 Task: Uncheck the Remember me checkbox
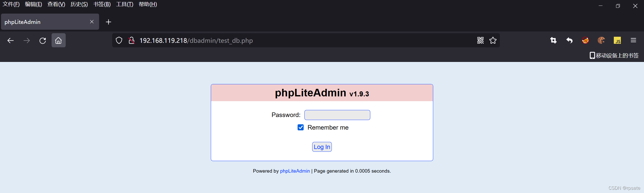[301, 127]
